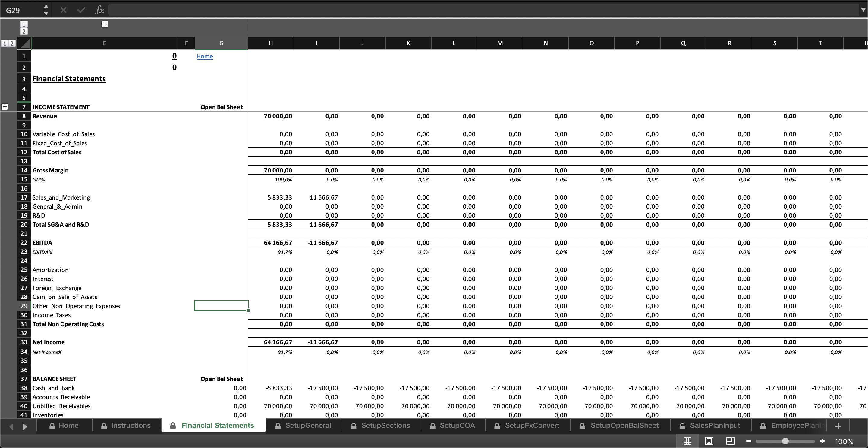The width and height of the screenshot is (868, 448).
Task: Click the zoom slider handle
Action: pyautogui.click(x=785, y=441)
